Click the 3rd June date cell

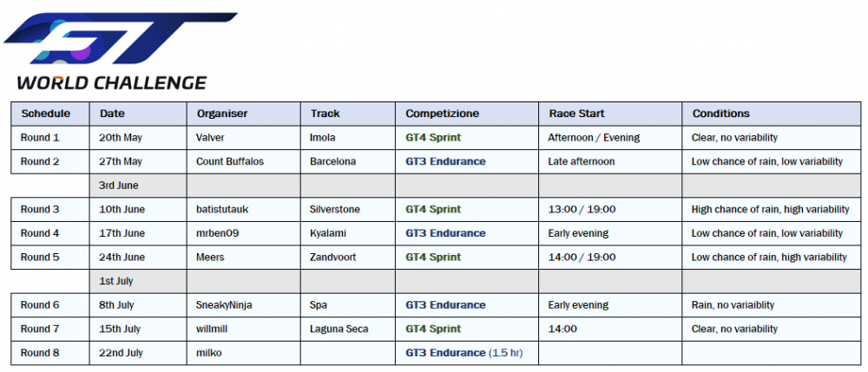119,185
